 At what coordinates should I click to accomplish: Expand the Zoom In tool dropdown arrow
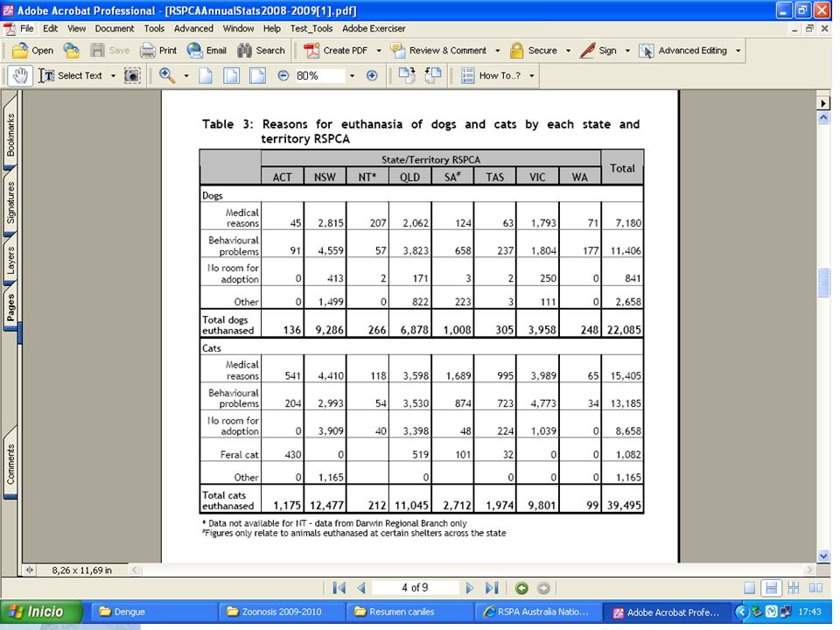[185, 76]
